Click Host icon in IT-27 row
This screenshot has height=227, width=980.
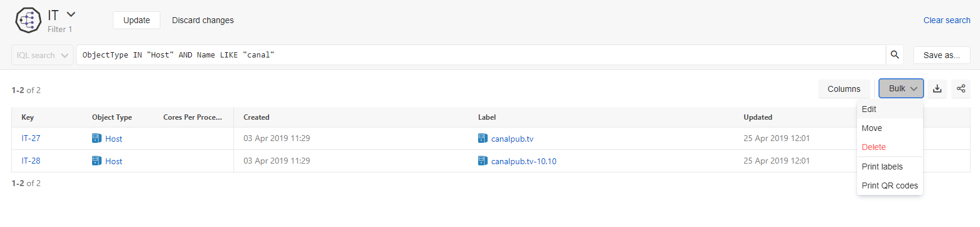[97, 138]
